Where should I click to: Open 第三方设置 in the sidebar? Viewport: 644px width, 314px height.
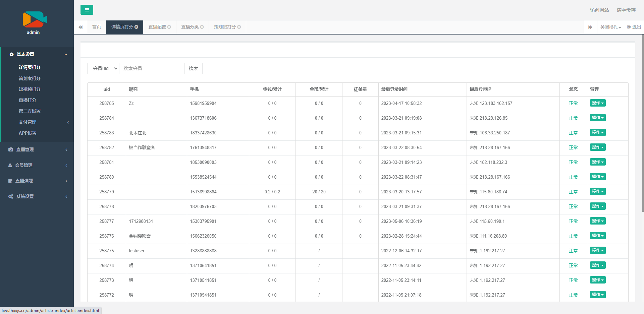[x=30, y=111]
